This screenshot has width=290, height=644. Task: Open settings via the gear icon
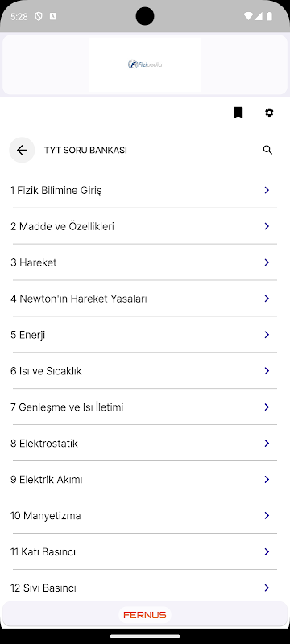pyautogui.click(x=269, y=113)
